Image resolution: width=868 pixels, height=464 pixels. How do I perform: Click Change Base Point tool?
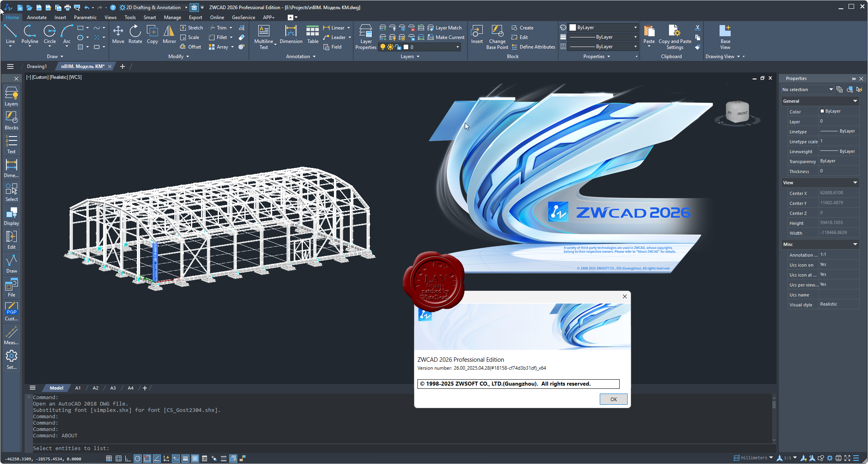(x=497, y=37)
